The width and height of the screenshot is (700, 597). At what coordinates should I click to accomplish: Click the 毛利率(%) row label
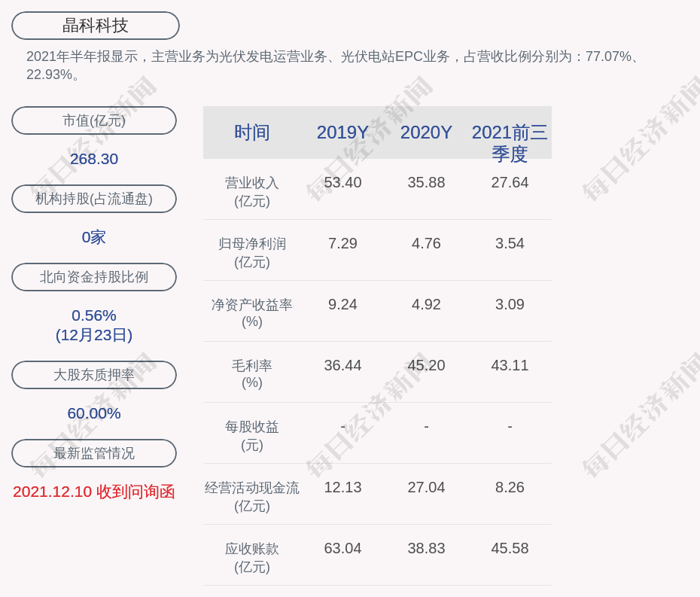pos(252,374)
